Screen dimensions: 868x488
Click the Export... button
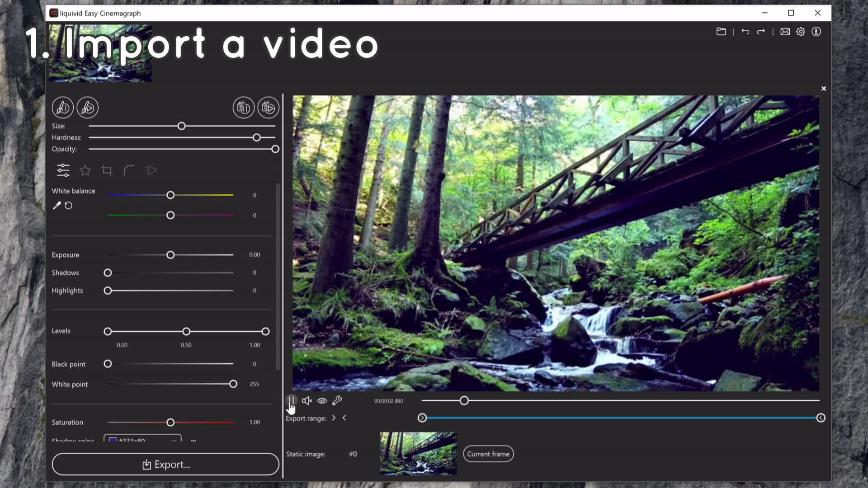coord(165,464)
